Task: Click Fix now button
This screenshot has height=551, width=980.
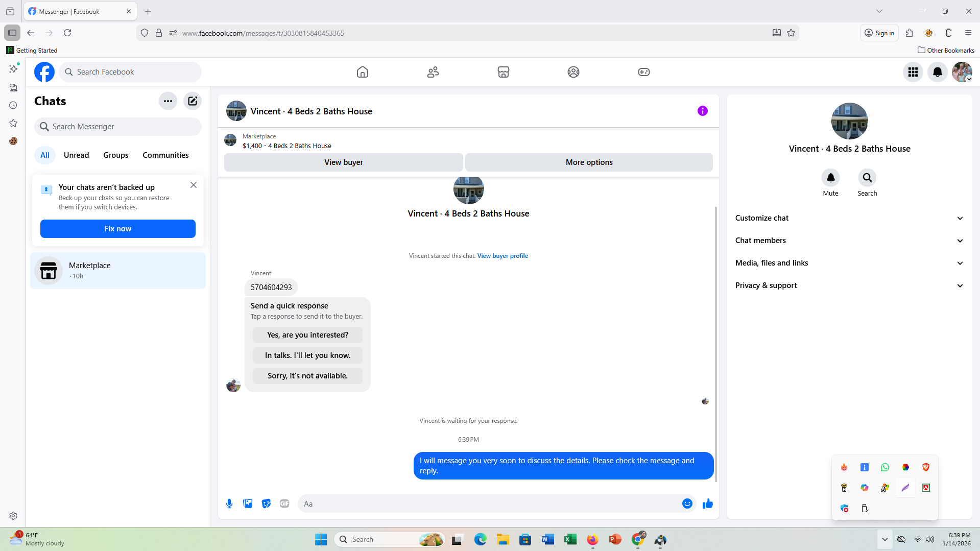Action: coord(118,229)
